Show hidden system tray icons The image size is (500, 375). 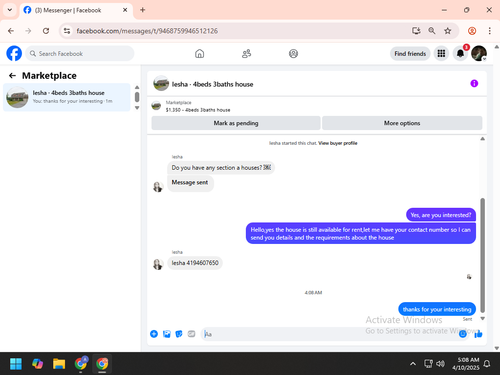(413, 364)
